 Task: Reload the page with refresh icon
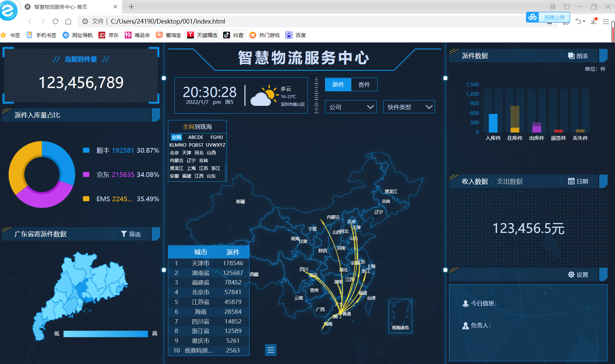pyautogui.click(x=56, y=22)
